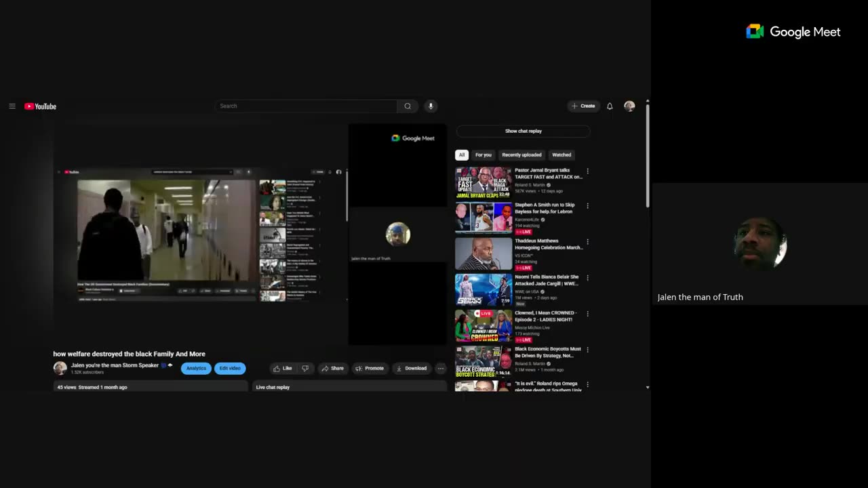868x488 pixels.
Task: Click Roland S. Martin channel under Jamal Bryant video
Action: point(530,185)
